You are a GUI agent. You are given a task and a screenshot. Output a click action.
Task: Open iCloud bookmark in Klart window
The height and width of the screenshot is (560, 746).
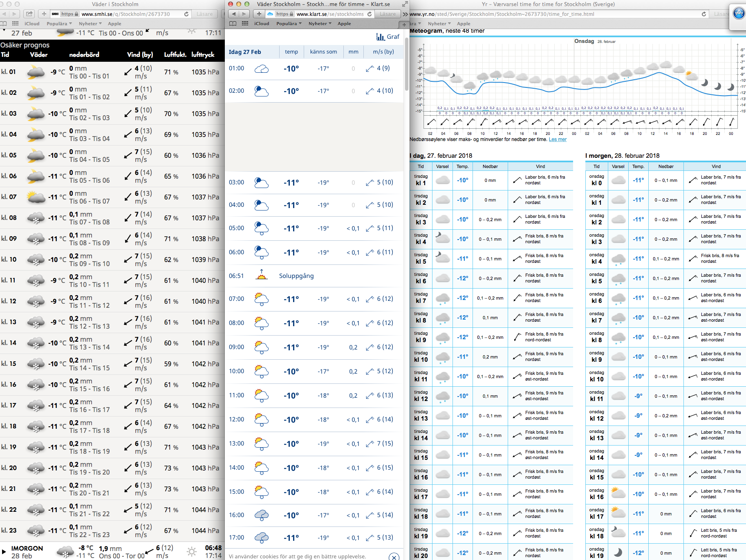click(x=262, y=24)
